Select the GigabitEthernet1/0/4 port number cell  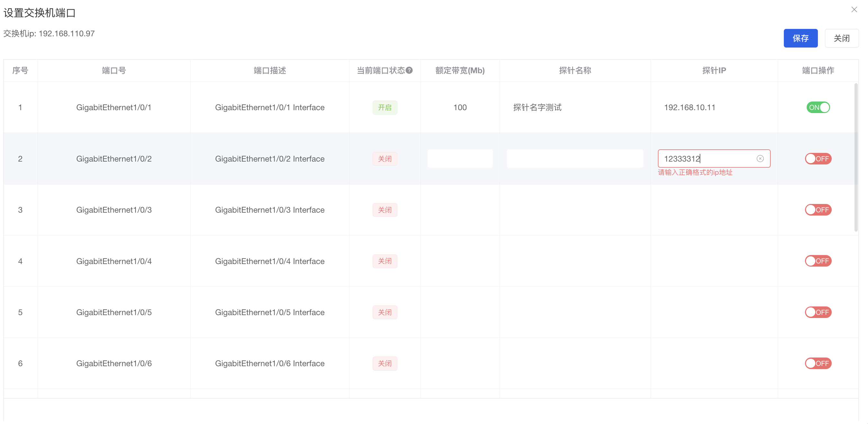(114, 261)
